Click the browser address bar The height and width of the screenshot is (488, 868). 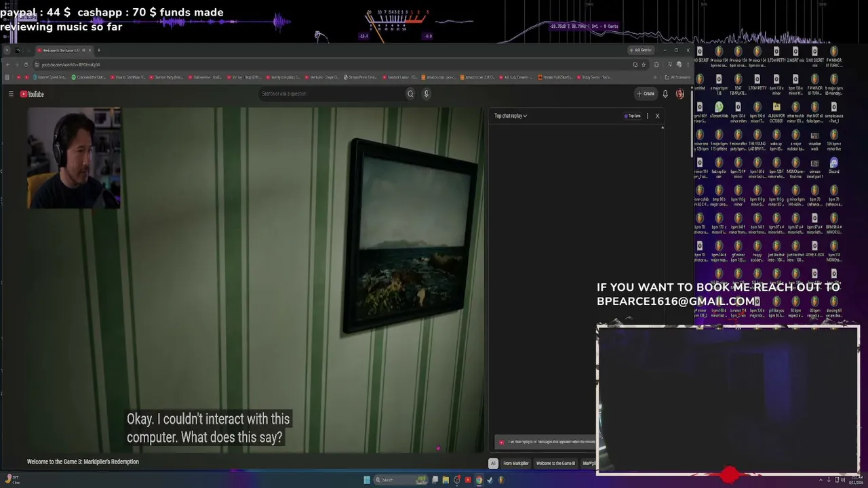coord(332,64)
